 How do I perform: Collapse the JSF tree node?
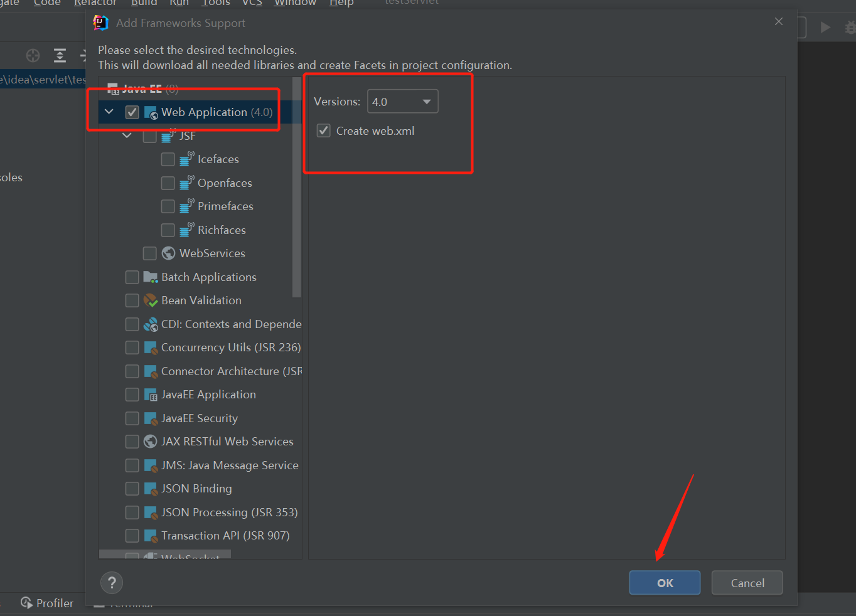pyautogui.click(x=127, y=135)
